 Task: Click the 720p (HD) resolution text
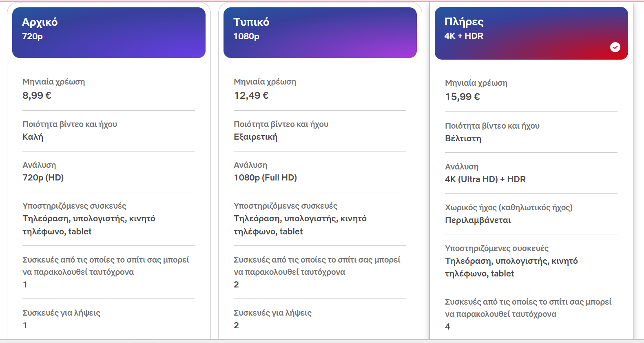[43, 178]
